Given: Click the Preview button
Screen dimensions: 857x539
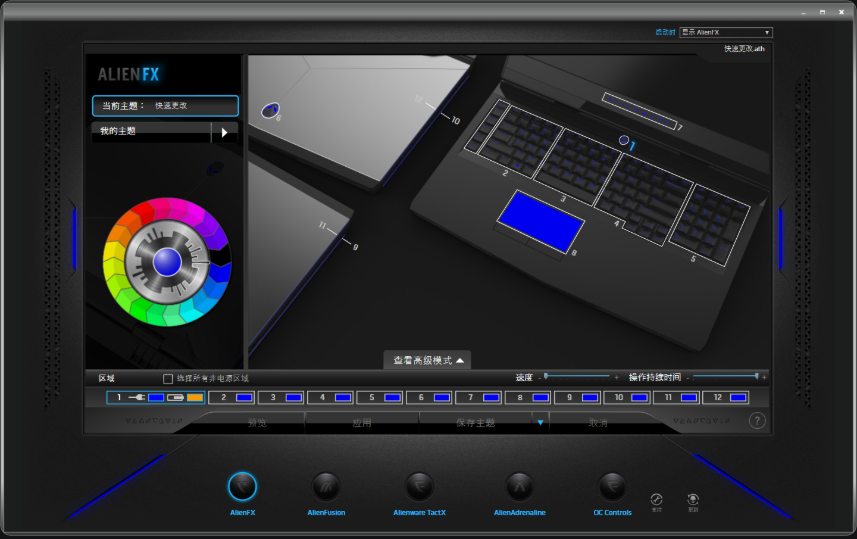Looking at the screenshot, I should pyautogui.click(x=256, y=423).
